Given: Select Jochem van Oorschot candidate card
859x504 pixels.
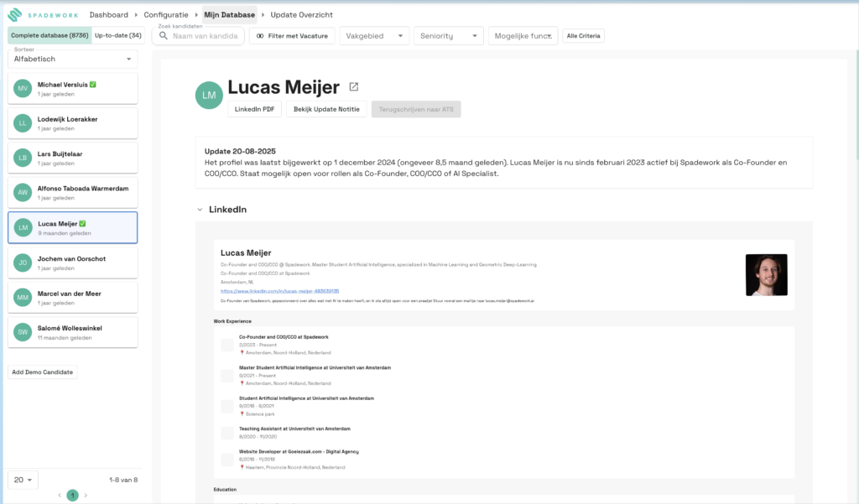Looking at the screenshot, I should tap(72, 262).
